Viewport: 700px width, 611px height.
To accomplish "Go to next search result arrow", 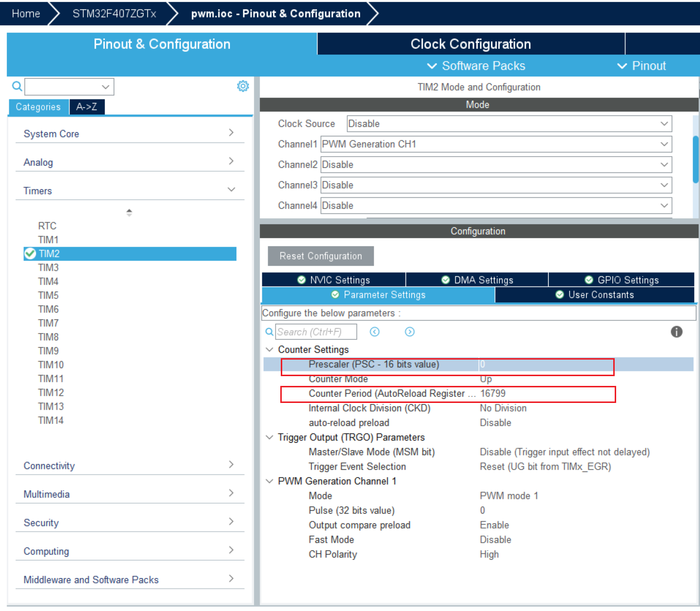I will point(409,332).
